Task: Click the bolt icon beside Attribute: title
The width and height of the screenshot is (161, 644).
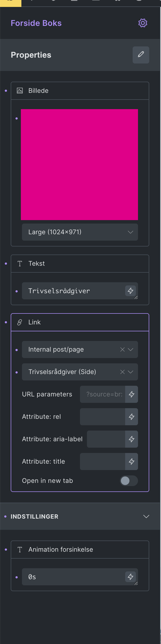Action: pyautogui.click(x=132, y=461)
